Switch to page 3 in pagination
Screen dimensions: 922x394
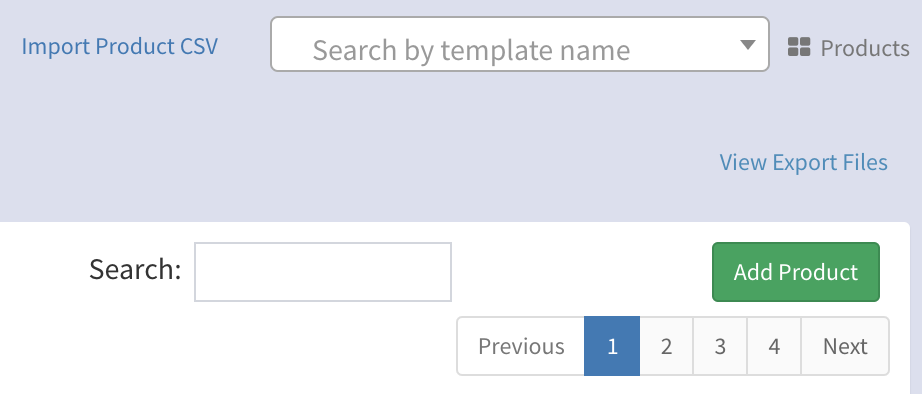(720, 346)
